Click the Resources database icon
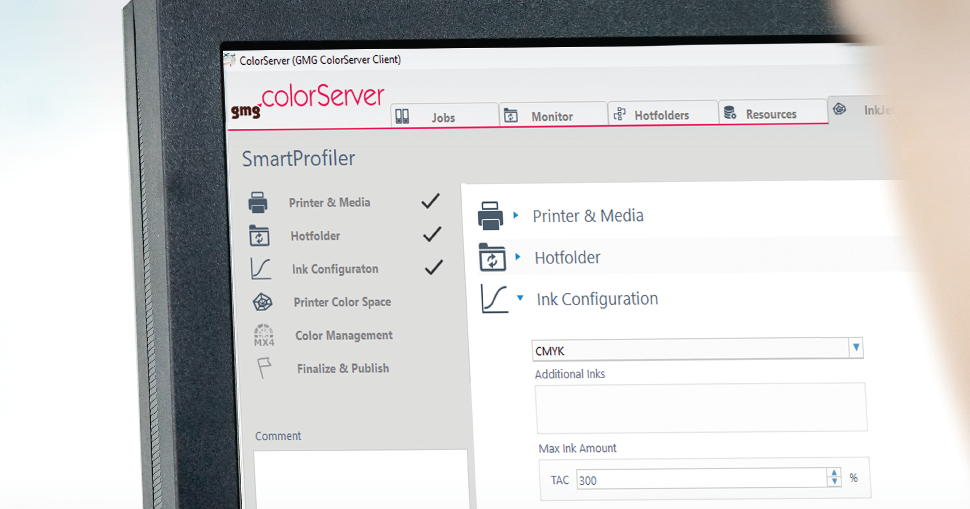Screen dimensions: 970x509 730,113
